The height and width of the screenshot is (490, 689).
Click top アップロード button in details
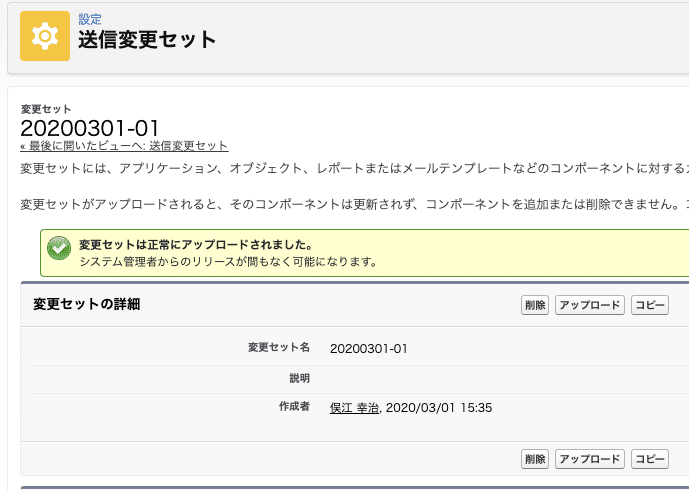click(x=590, y=305)
